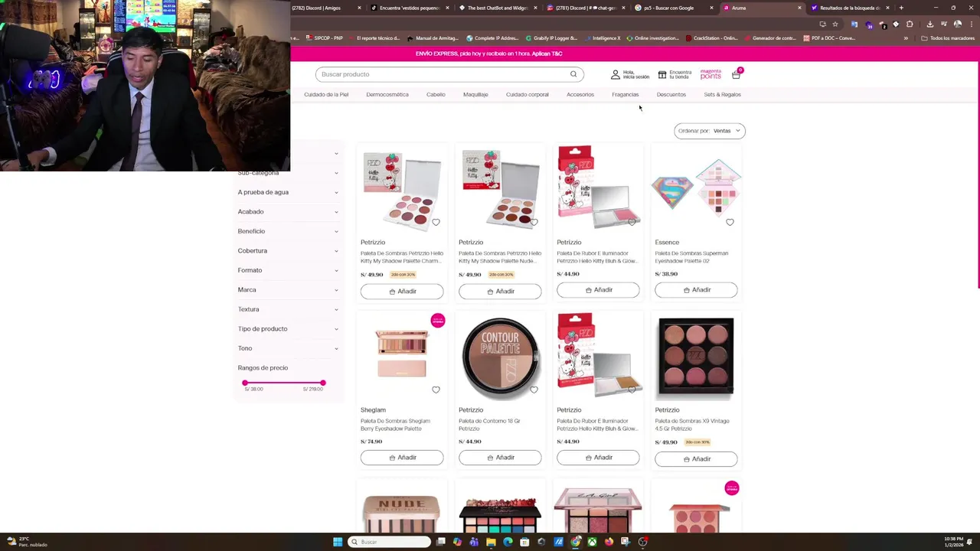Image resolution: width=980 pixels, height=551 pixels.
Task: Open Contour Palette product thumbnail
Action: tap(500, 358)
